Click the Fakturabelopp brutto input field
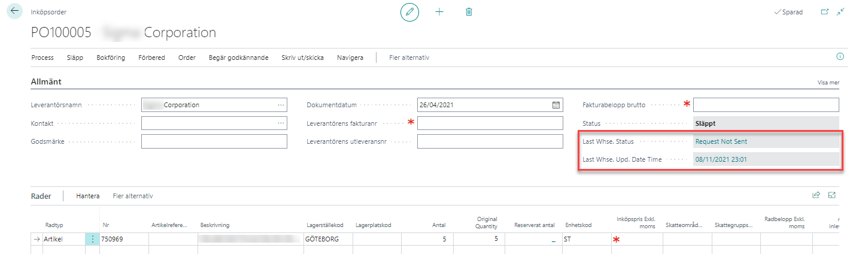The image size is (868, 254). tap(766, 105)
